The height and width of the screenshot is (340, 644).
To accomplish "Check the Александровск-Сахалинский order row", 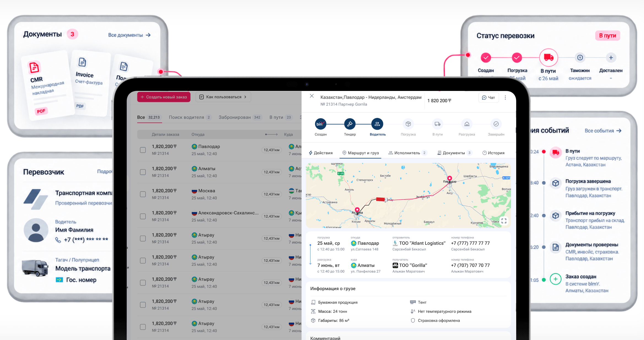I will point(143,216).
